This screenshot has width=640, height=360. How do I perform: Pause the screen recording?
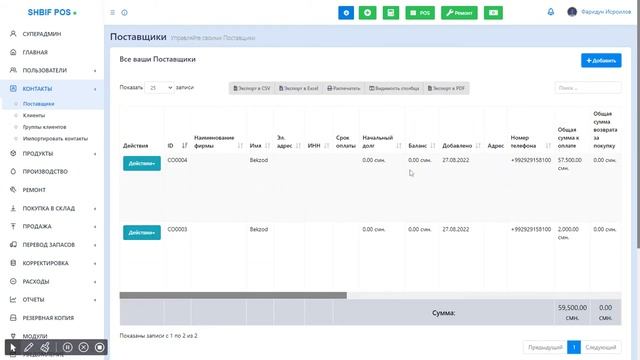coord(68,347)
